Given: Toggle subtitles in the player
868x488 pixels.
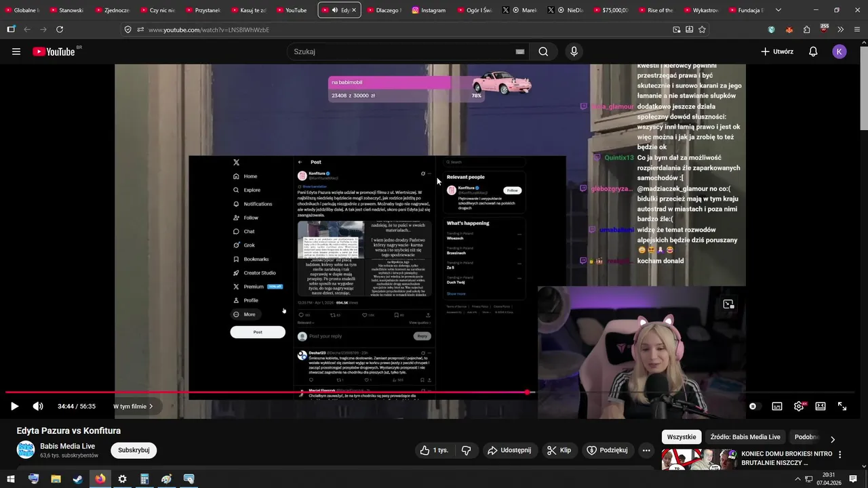Looking at the screenshot, I should click(x=777, y=406).
